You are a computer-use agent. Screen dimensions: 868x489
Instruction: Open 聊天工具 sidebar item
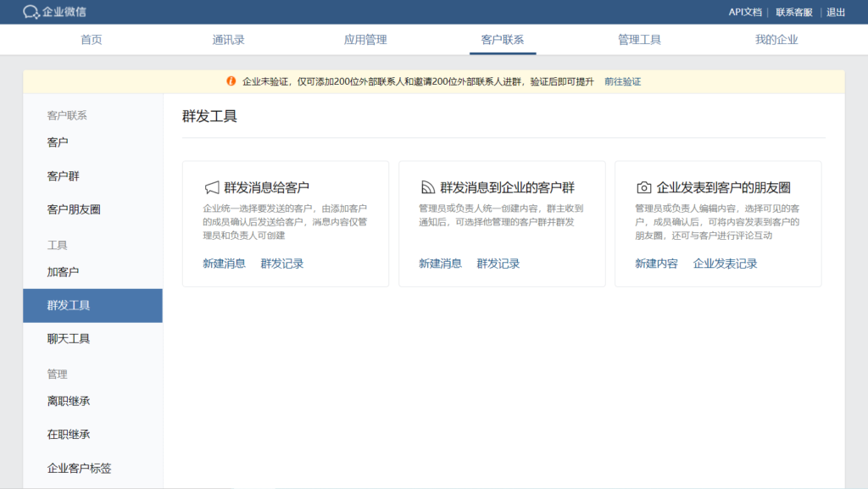pyautogui.click(x=92, y=338)
